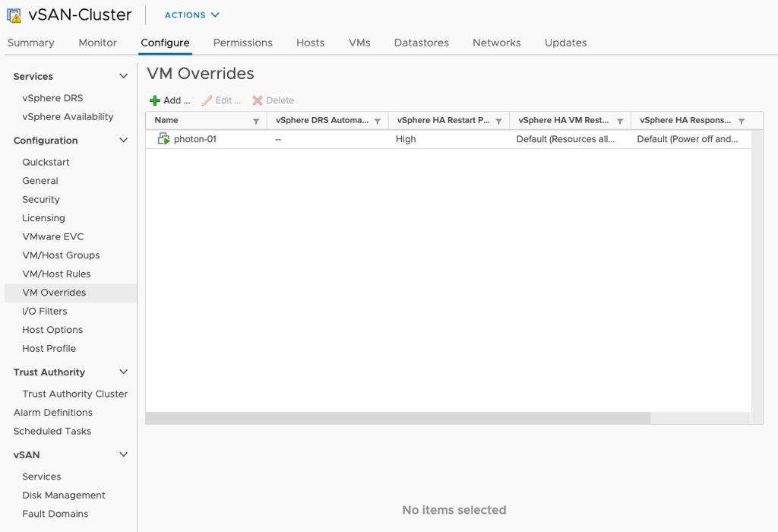
Task: Collapse the vSAN section chevron
Action: (124, 454)
